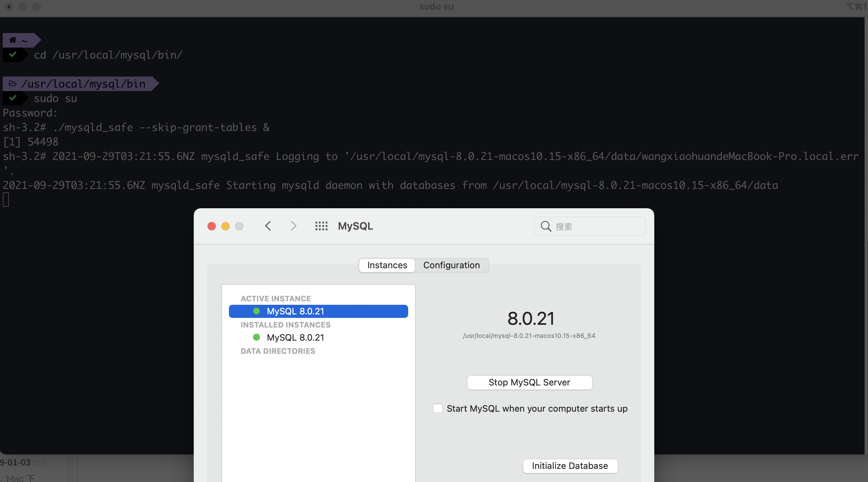The width and height of the screenshot is (868, 482).
Task: Click the home icon in terminal prompt
Action: coord(13,40)
